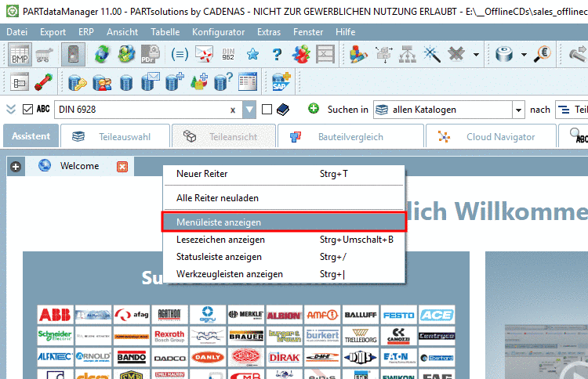Open the ABB supplier catalog logo
The image size is (588, 379).
[55, 315]
